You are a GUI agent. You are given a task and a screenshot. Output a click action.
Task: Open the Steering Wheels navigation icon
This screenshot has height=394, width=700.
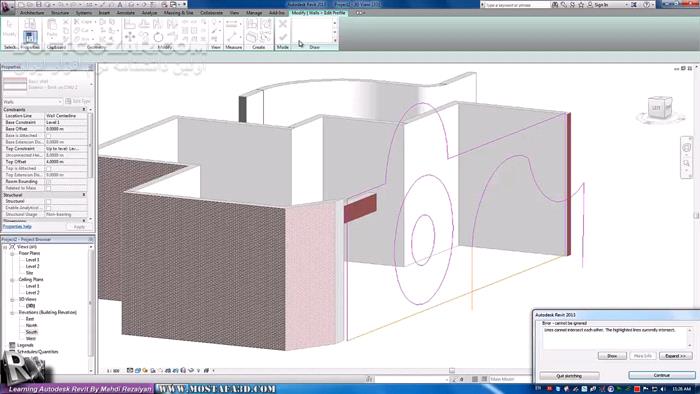coord(687,148)
